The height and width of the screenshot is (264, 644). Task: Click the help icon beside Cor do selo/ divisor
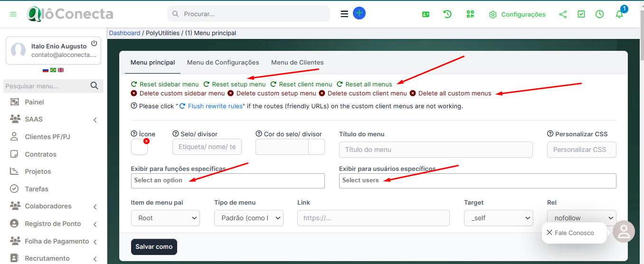(x=259, y=134)
